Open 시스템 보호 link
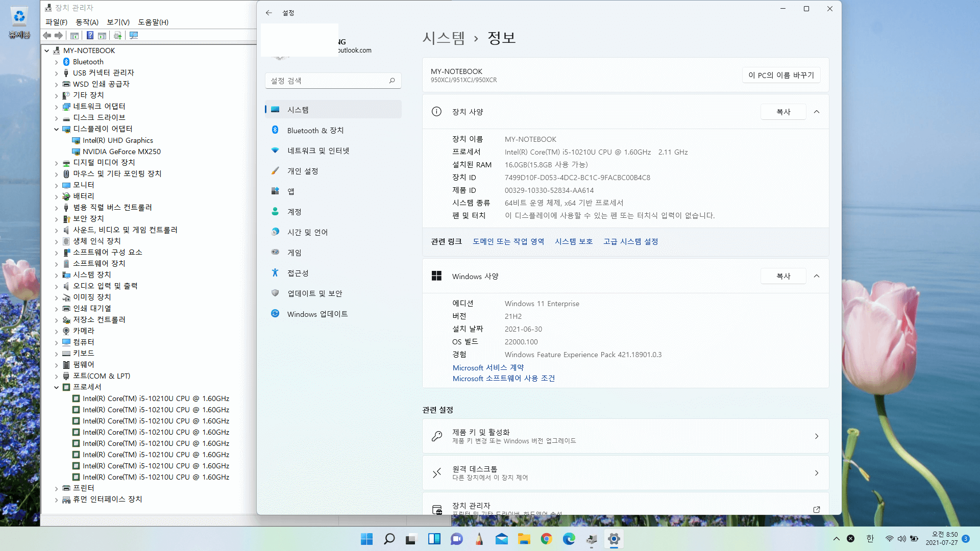980x551 pixels. point(574,241)
